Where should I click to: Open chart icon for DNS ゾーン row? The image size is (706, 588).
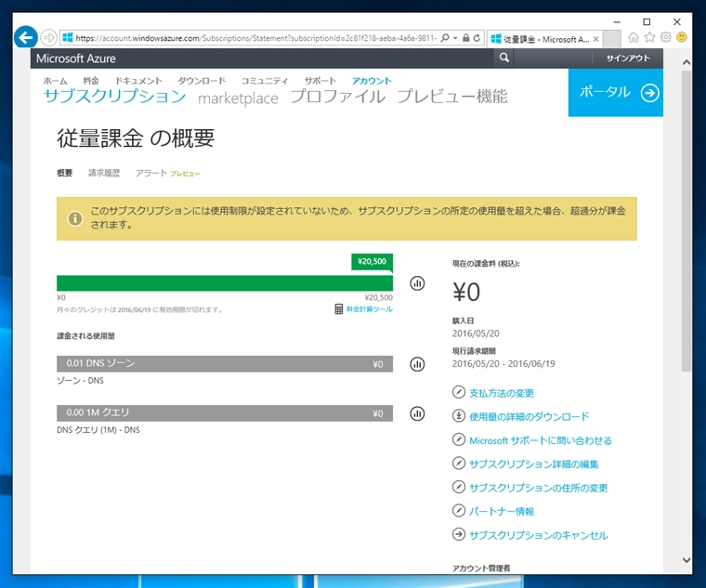(417, 364)
